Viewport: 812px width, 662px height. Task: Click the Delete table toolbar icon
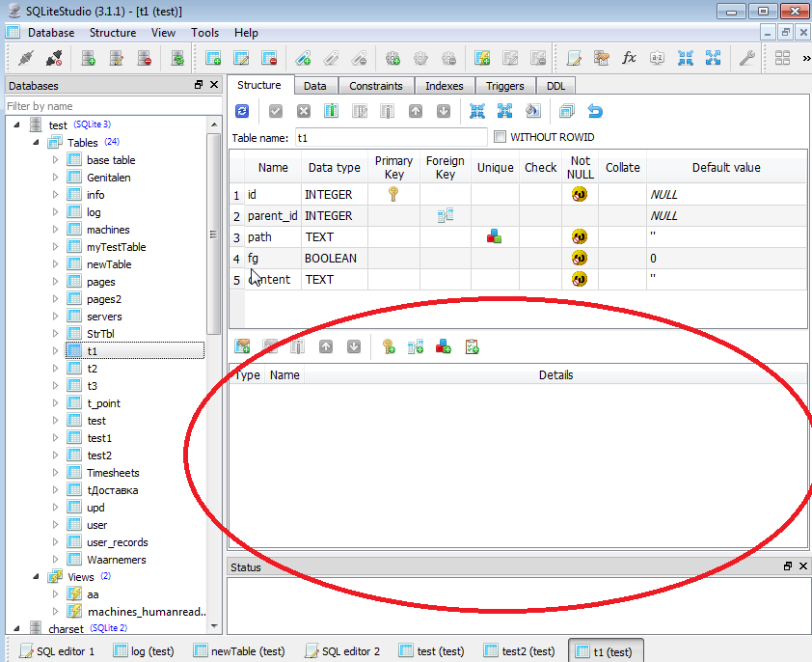click(269, 58)
